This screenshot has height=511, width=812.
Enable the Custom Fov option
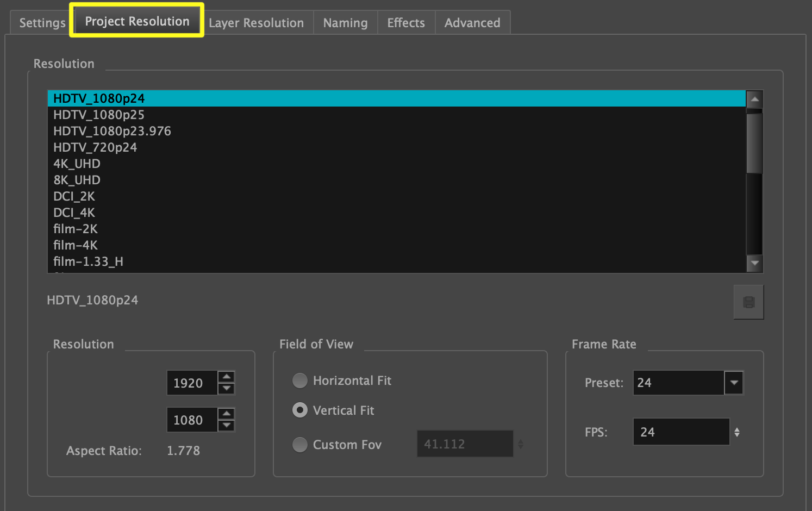pos(300,445)
